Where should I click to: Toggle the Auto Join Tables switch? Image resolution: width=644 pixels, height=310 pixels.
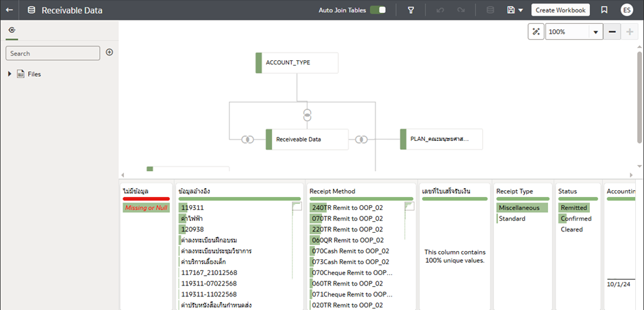pos(377,10)
